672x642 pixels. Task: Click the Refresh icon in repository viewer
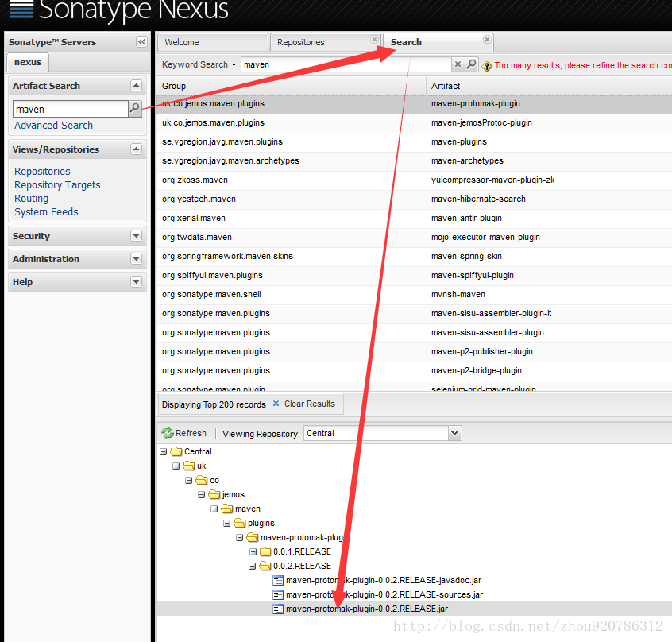click(167, 433)
